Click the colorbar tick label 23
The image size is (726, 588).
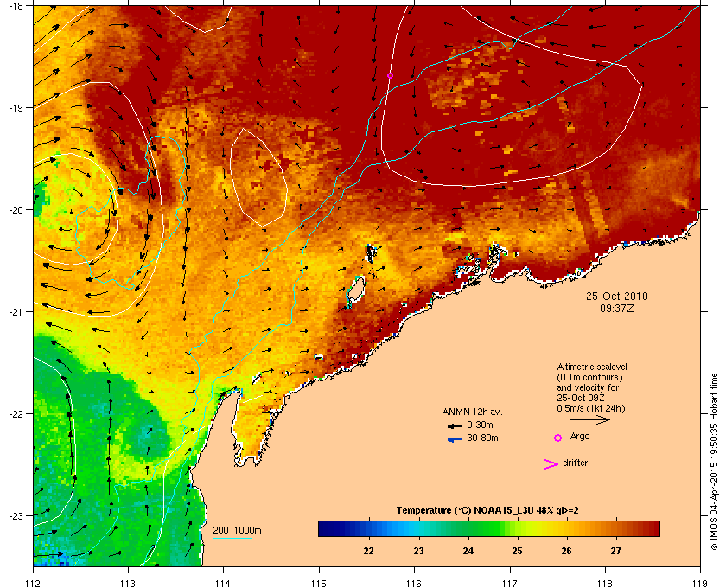tap(418, 551)
